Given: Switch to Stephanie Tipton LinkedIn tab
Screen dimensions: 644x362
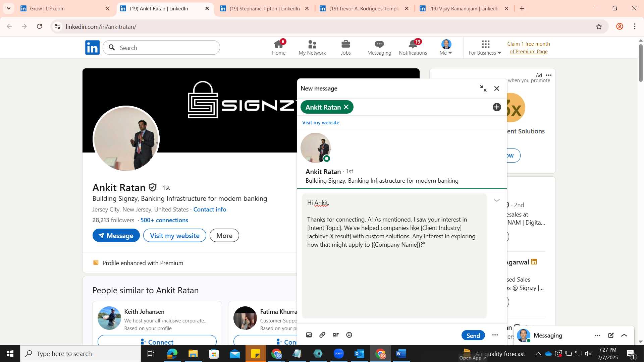Looking at the screenshot, I should point(265,8).
